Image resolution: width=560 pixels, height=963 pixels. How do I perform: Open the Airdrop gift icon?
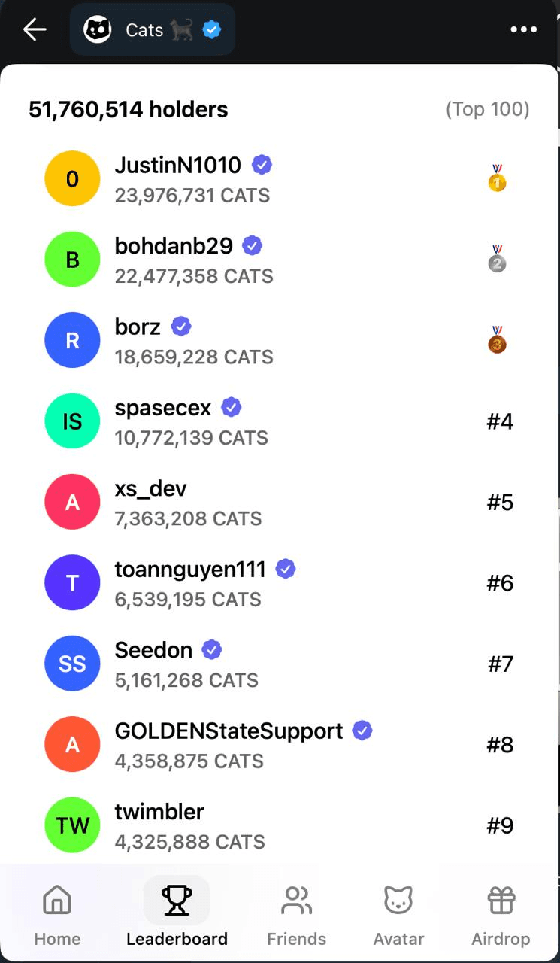(500, 899)
